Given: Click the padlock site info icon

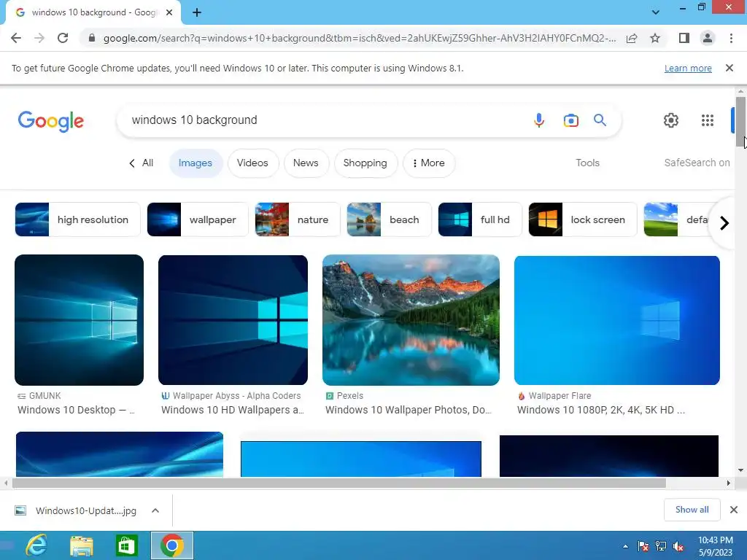Looking at the screenshot, I should [x=92, y=38].
